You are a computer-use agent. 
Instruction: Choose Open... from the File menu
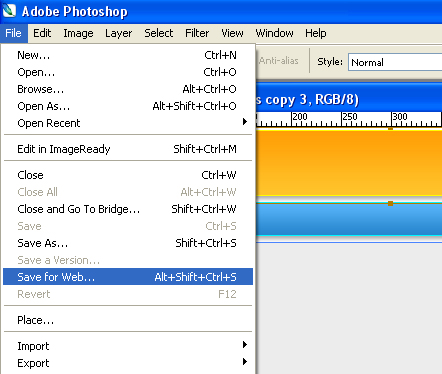click(x=128, y=72)
